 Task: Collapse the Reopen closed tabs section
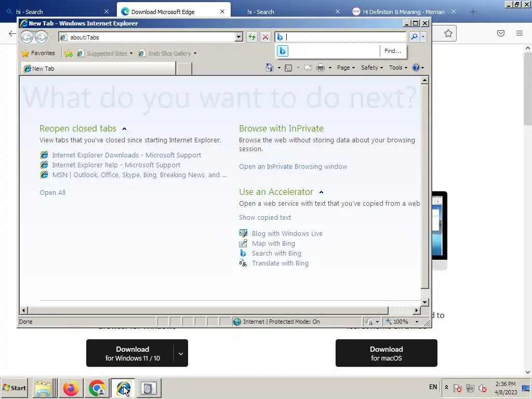[124, 129]
